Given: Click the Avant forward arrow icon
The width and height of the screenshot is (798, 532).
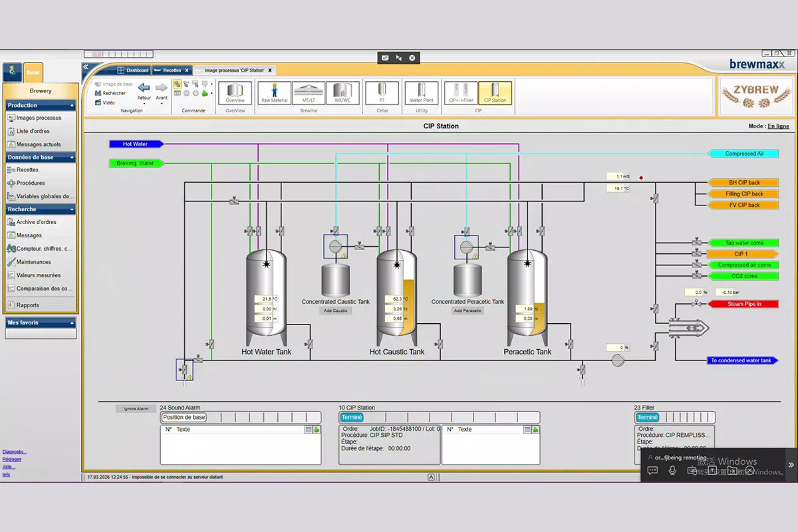Looking at the screenshot, I should pos(162,88).
